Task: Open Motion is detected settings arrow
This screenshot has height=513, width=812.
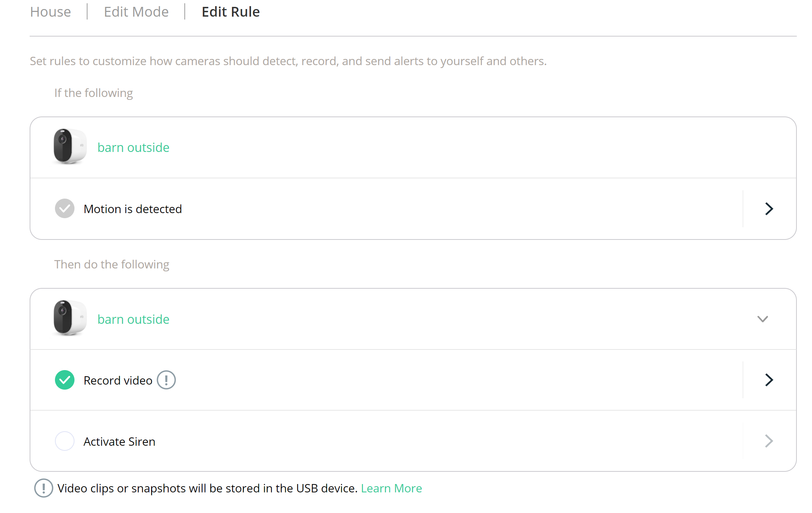Action: click(769, 209)
